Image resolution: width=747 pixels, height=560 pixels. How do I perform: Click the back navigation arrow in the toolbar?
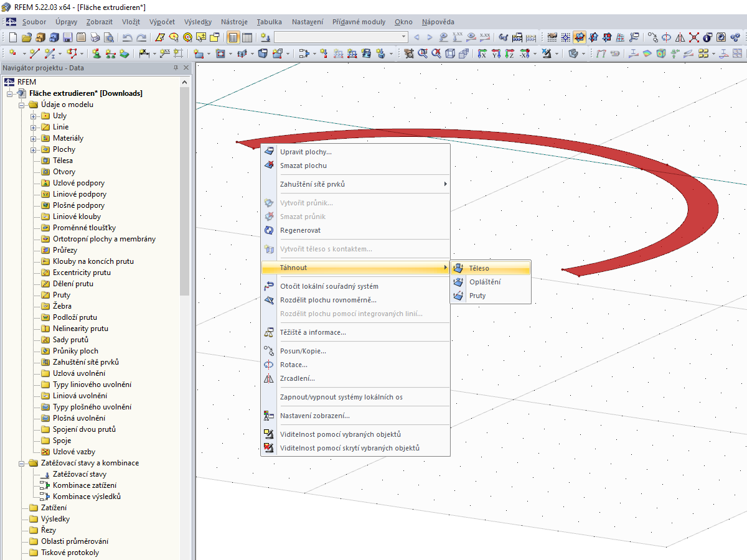pyautogui.click(x=416, y=37)
